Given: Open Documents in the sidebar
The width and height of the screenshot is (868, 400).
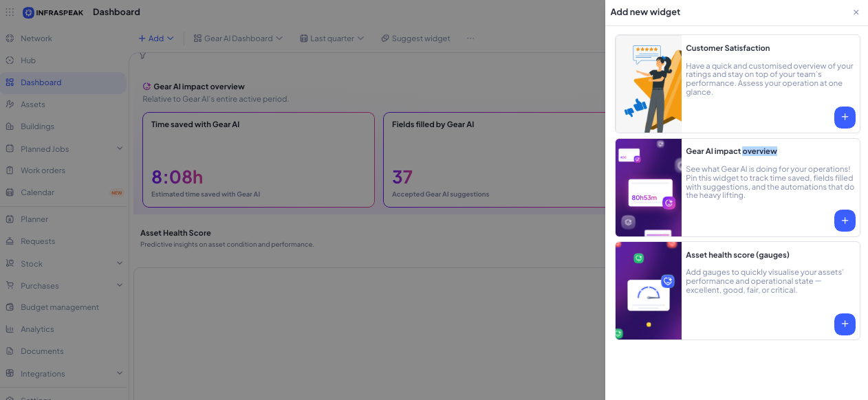Looking at the screenshot, I should coord(42,351).
